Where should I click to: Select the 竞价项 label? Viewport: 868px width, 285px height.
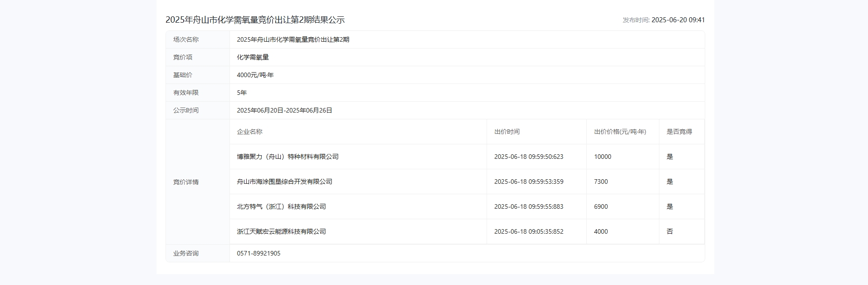[x=183, y=57]
